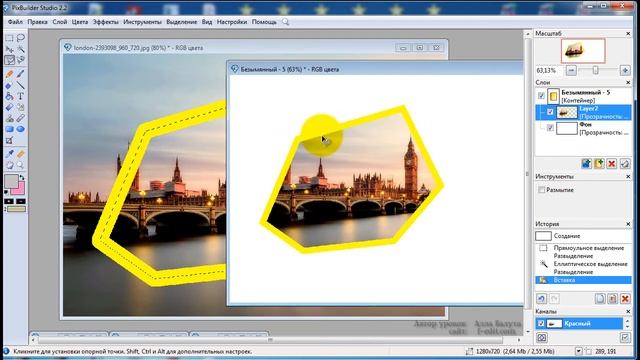Screen dimensions: 640x360
Task: Select the Magic wand tool
Action: [20, 49]
